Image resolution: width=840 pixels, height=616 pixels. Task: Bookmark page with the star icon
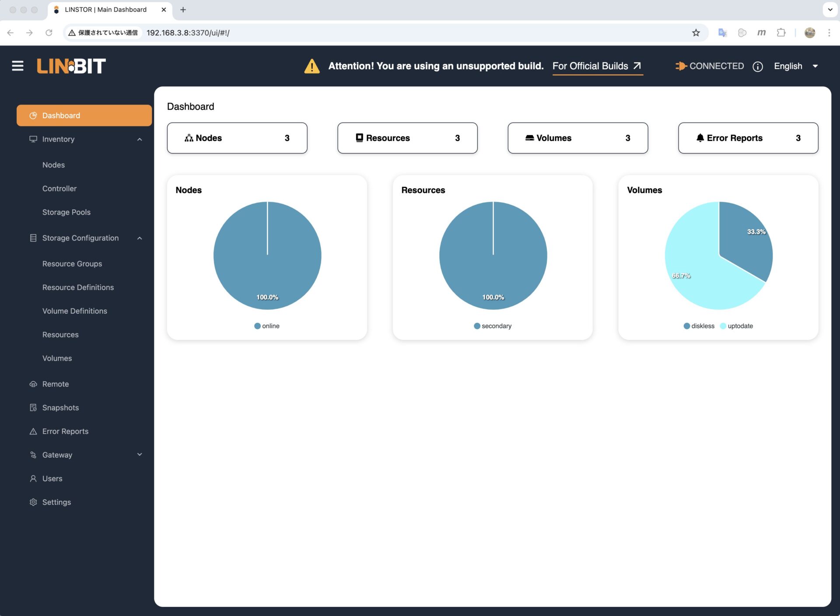click(696, 33)
